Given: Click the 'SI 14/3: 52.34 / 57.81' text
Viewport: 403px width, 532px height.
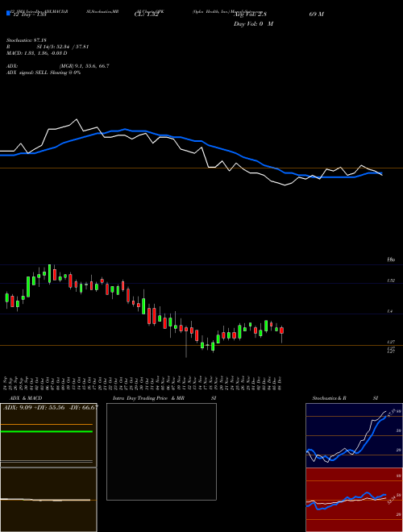Looking at the screenshot, I should (63, 47).
